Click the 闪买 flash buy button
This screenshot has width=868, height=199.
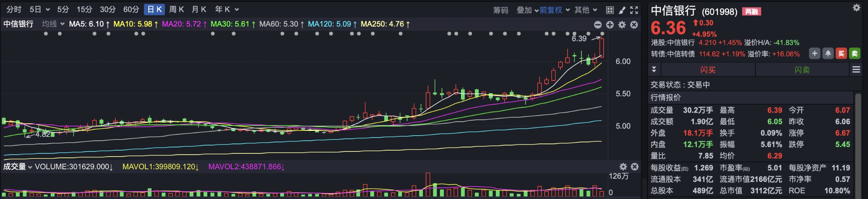(708, 70)
